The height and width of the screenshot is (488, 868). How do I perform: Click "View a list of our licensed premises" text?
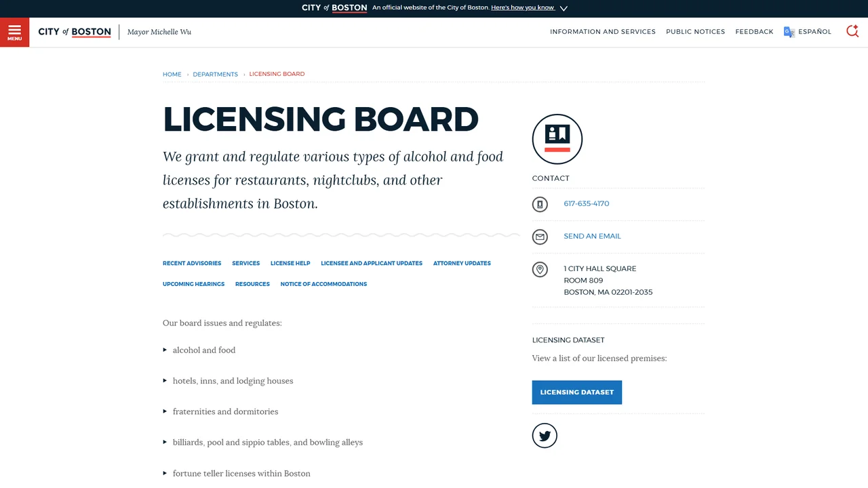[599, 359]
